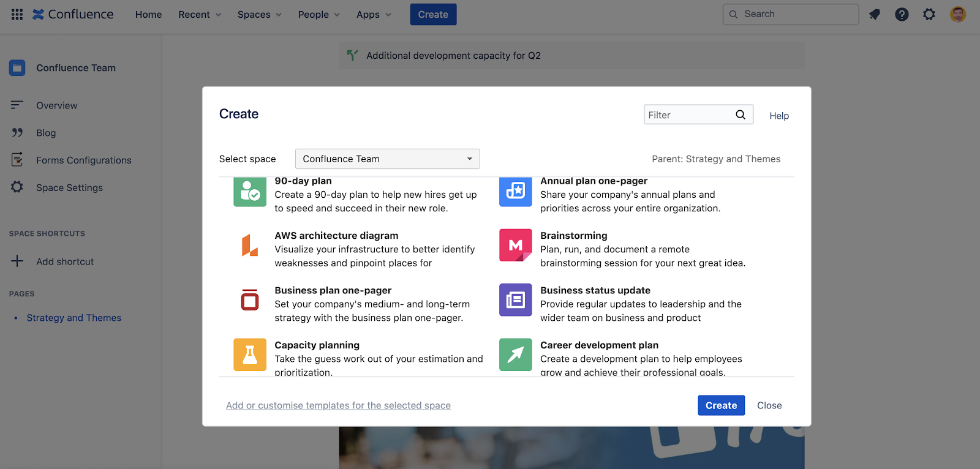Open the settings gear in top bar
The width and height of the screenshot is (980, 469).
pyautogui.click(x=929, y=14)
